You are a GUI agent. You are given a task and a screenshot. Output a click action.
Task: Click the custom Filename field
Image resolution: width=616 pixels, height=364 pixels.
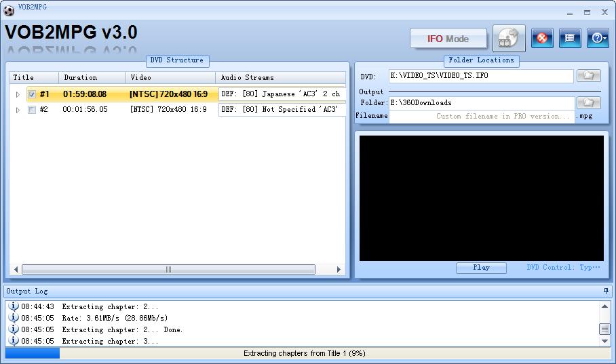pos(482,116)
